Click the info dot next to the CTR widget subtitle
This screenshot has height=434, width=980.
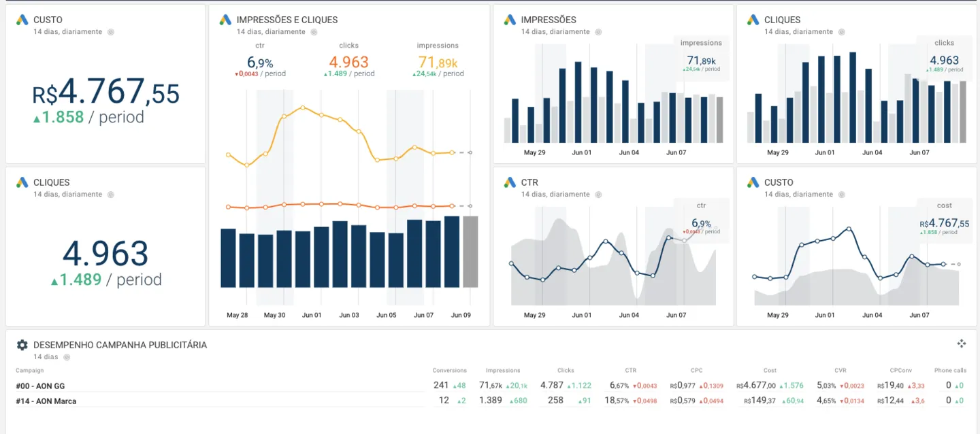coord(599,195)
